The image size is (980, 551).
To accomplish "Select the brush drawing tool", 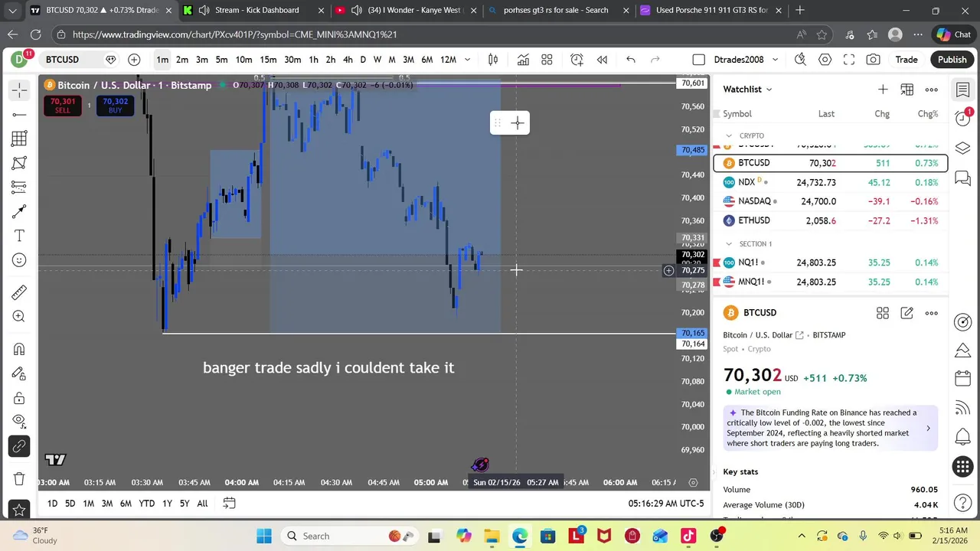I will (19, 212).
